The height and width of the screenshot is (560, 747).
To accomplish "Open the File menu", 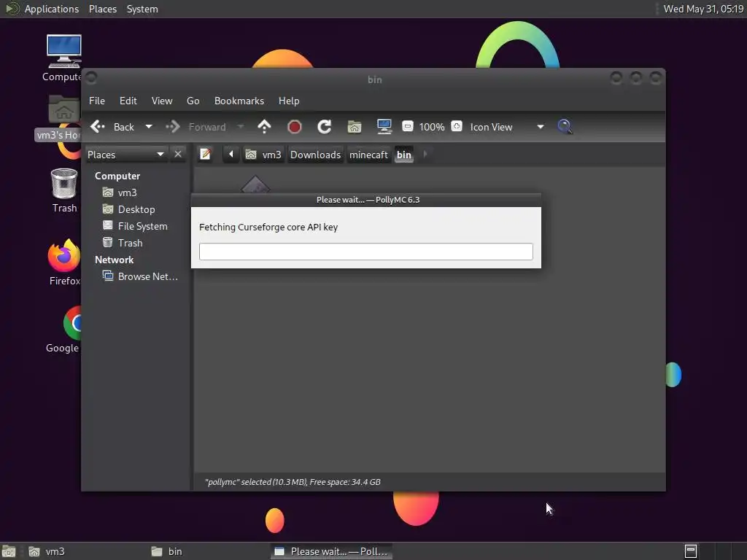I will coord(97,101).
